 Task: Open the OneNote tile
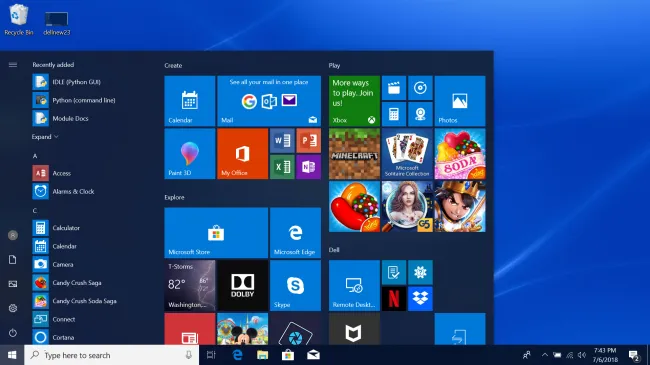[308, 167]
